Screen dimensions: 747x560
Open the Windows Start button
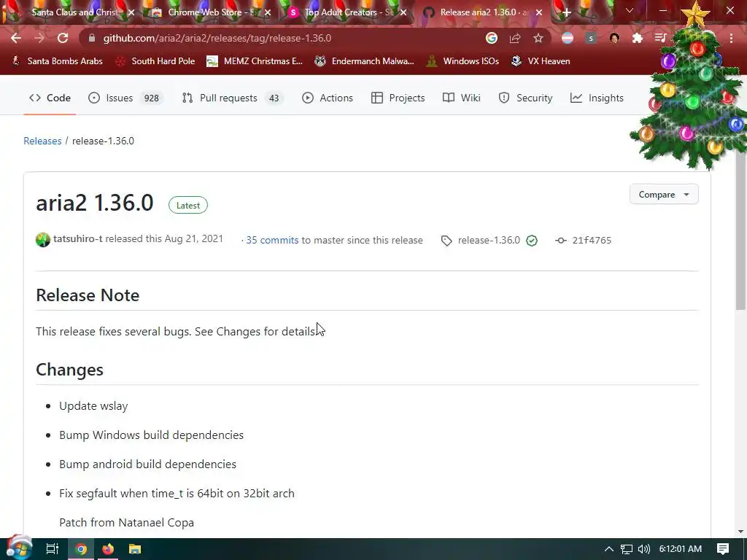pos(20,548)
